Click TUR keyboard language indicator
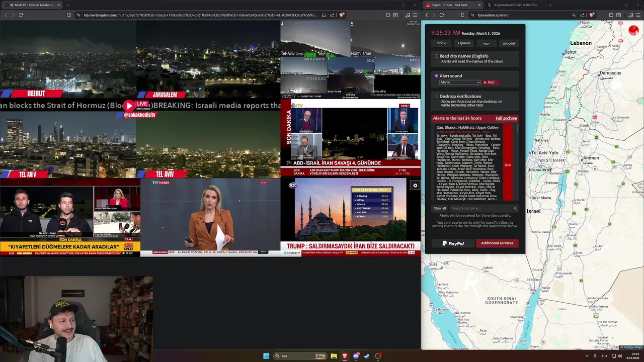 click(x=605, y=356)
